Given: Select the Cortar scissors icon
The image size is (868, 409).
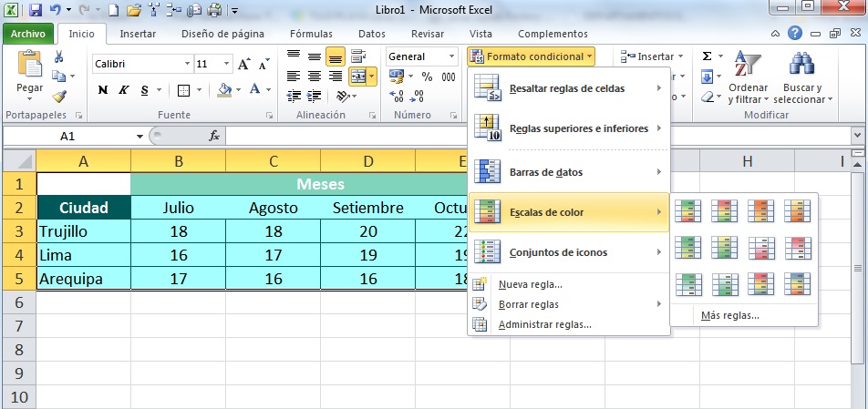Looking at the screenshot, I should tap(59, 56).
